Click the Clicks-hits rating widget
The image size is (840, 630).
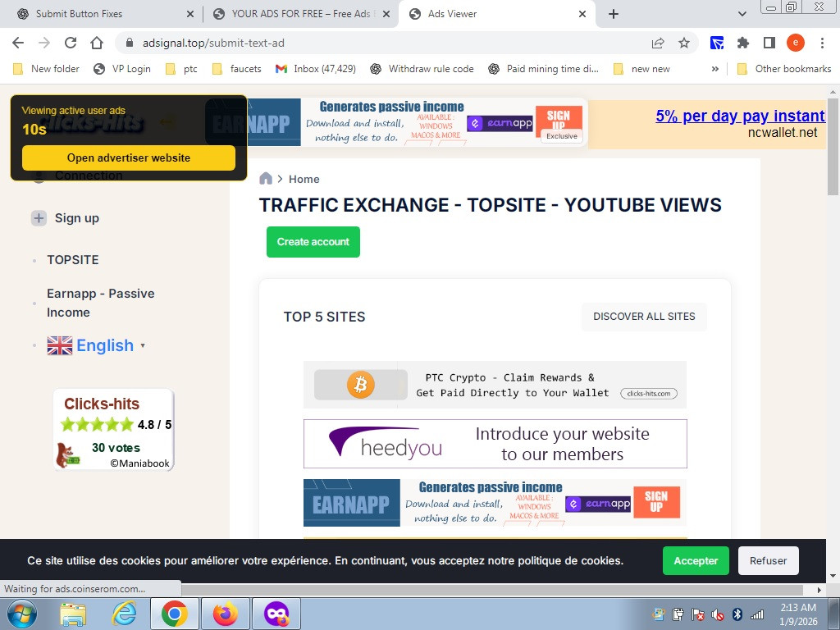[x=113, y=430]
